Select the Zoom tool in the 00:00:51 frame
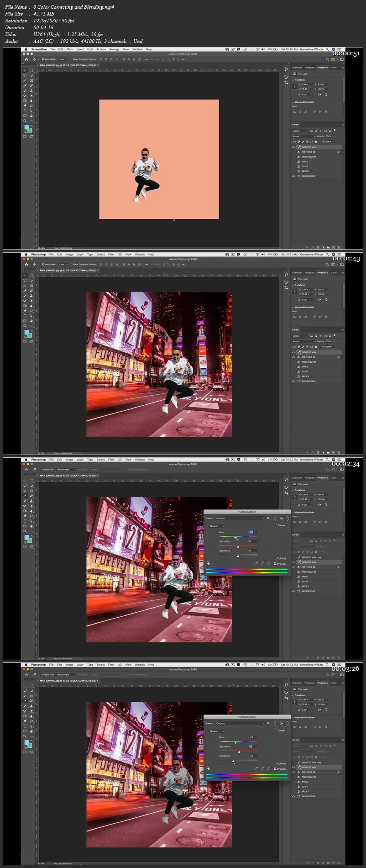 point(26,121)
